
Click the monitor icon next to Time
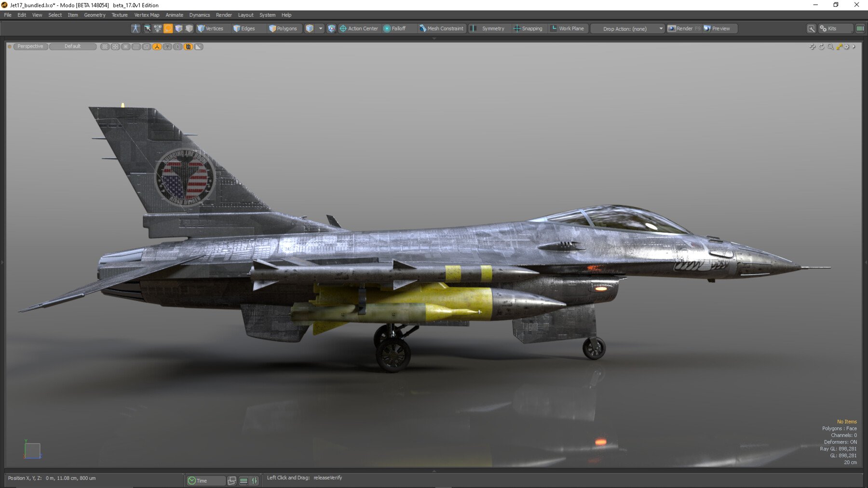[232, 481]
